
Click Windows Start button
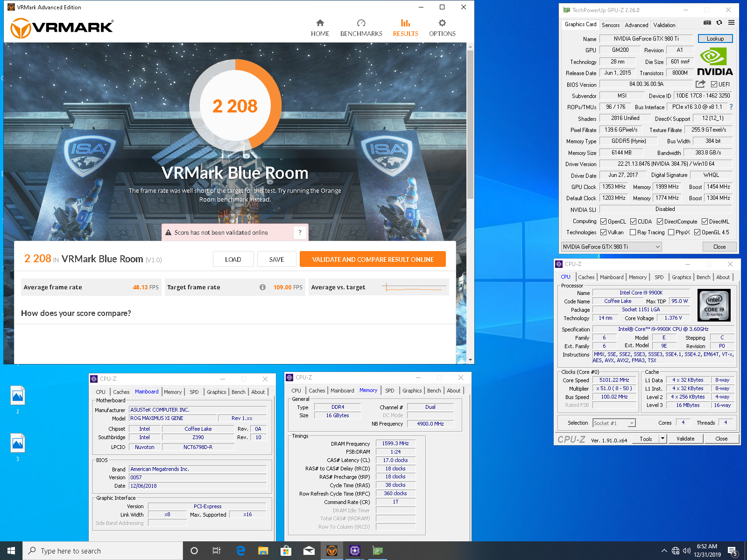[x=11, y=551]
